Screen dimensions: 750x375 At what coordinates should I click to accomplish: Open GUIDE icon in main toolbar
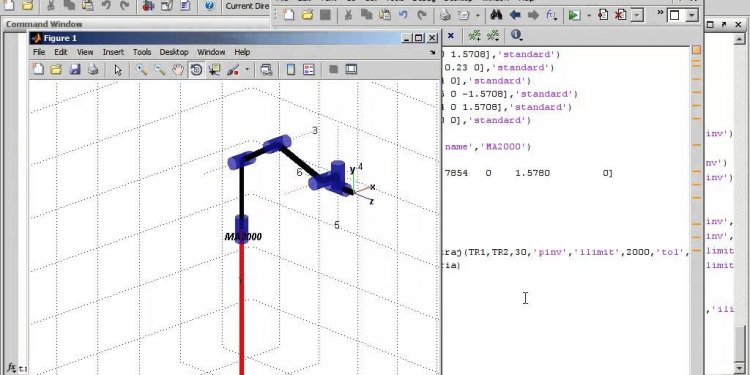(x=167, y=6)
